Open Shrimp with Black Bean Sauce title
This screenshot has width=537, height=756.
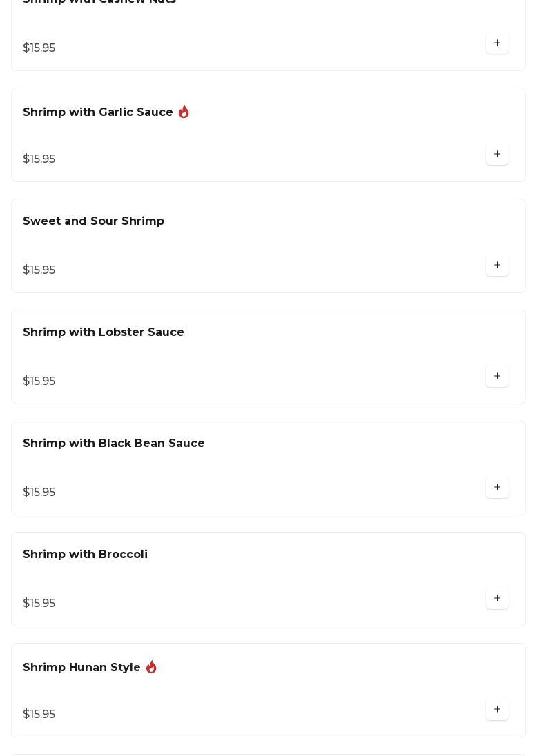pyautogui.click(x=114, y=444)
